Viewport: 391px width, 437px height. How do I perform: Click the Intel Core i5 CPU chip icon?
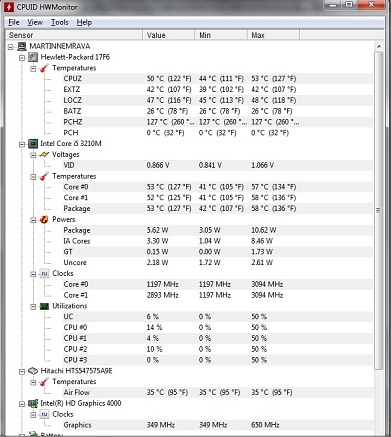pos(33,144)
